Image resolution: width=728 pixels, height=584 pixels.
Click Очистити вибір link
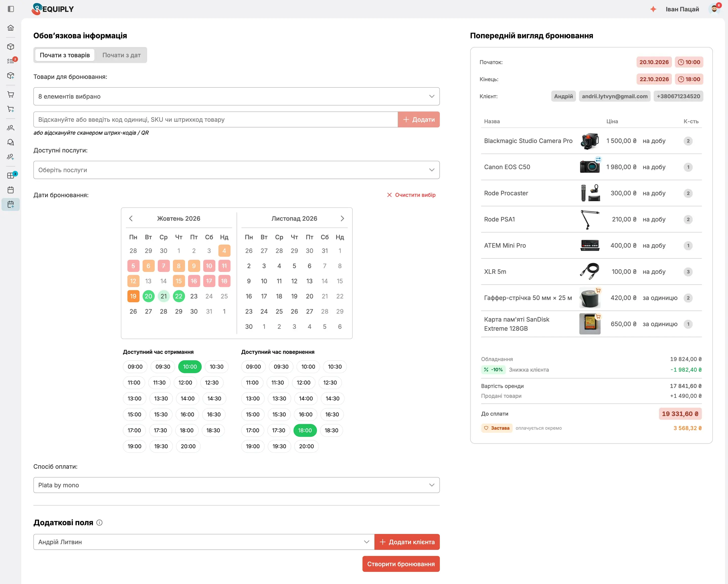(x=411, y=195)
